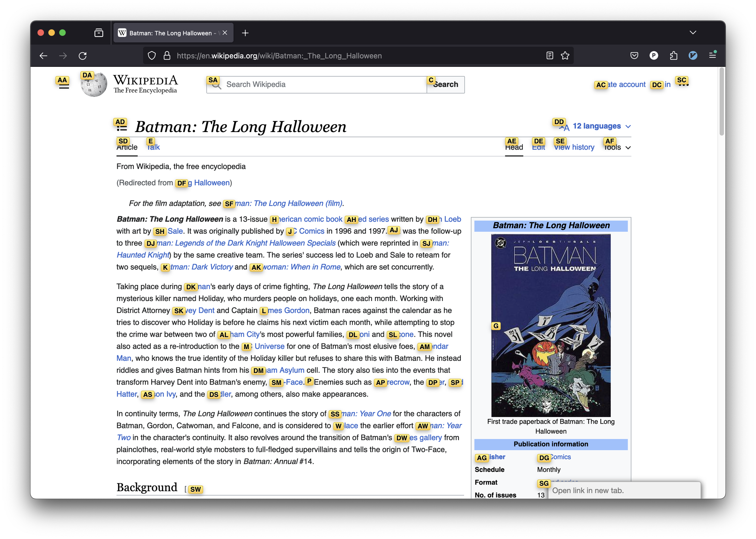
Task: Go back to the previous page
Action: (43, 56)
